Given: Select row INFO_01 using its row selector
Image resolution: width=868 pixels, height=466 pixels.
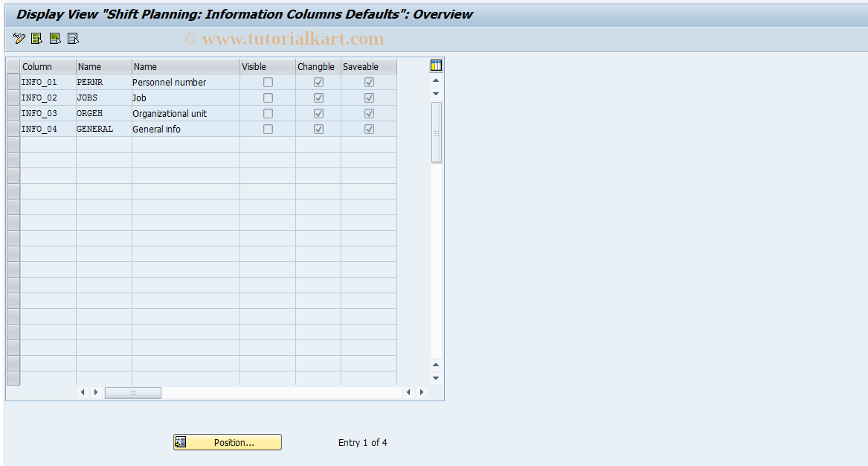Looking at the screenshot, I should [x=13, y=82].
